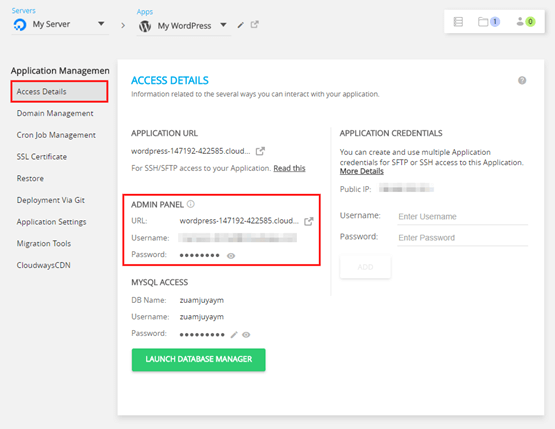Focus the Enter Username field
555x429 pixels.
(463, 216)
